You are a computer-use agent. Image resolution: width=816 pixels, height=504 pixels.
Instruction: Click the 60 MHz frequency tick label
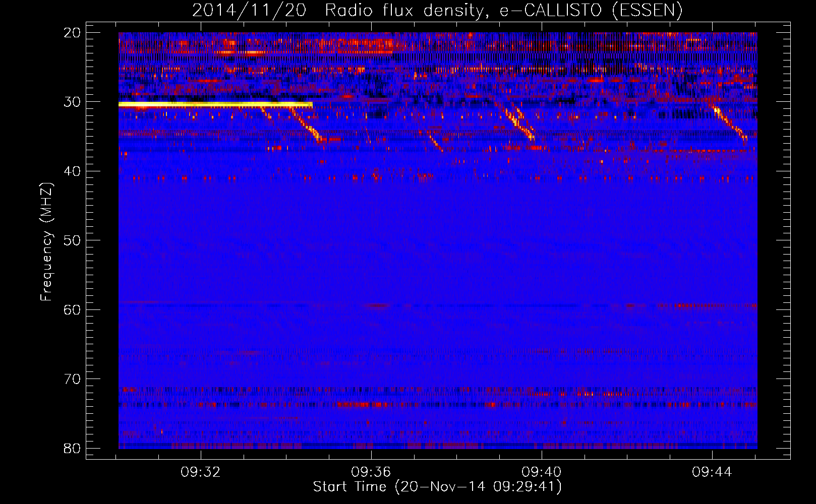72,309
